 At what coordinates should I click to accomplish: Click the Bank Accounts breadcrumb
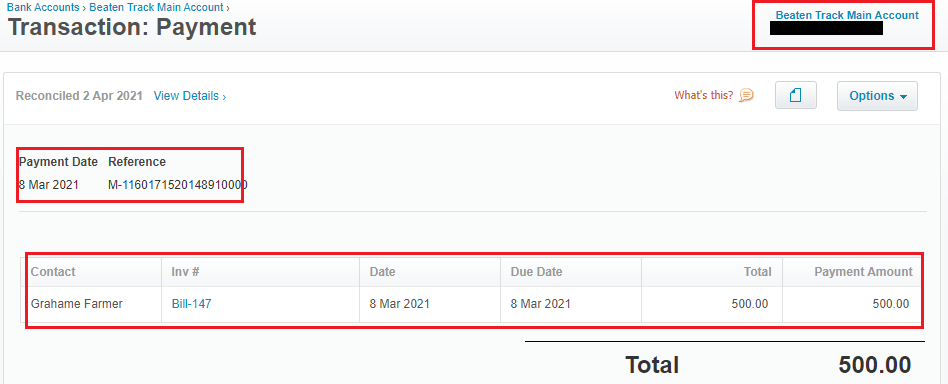(x=43, y=7)
